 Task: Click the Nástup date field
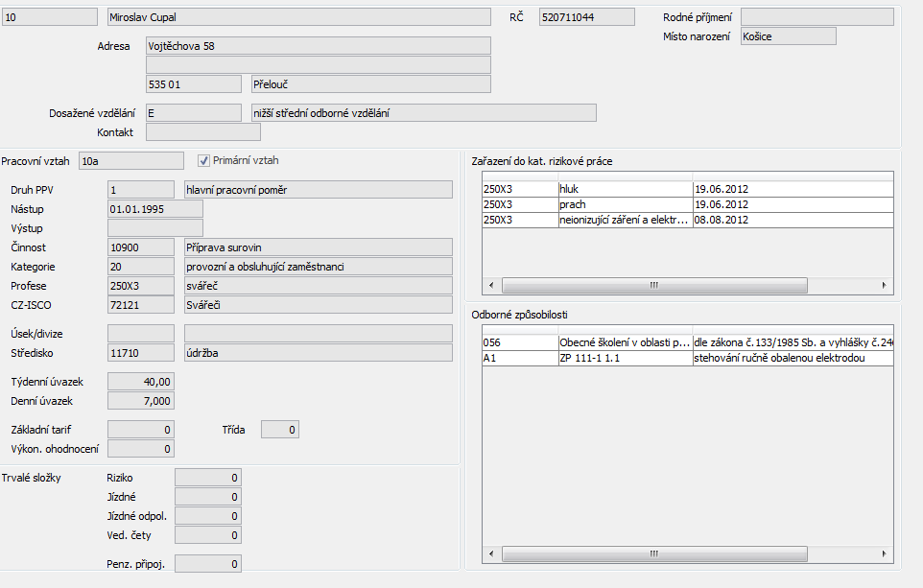[154, 209]
